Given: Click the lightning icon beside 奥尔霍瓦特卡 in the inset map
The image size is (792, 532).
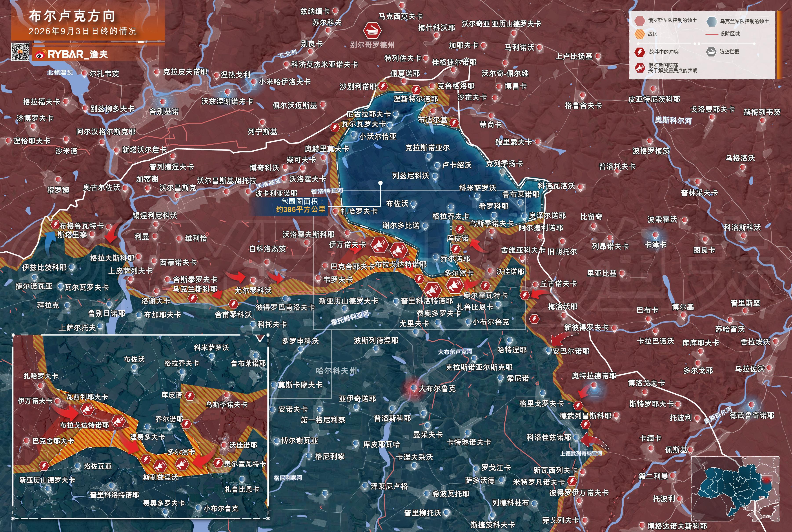Looking at the screenshot, I should (218, 462).
